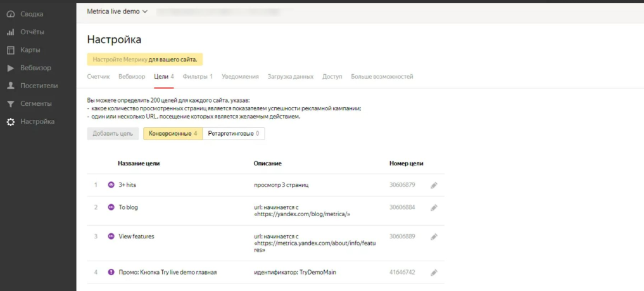Click purple exclamation icon of Промо goal

click(x=111, y=272)
